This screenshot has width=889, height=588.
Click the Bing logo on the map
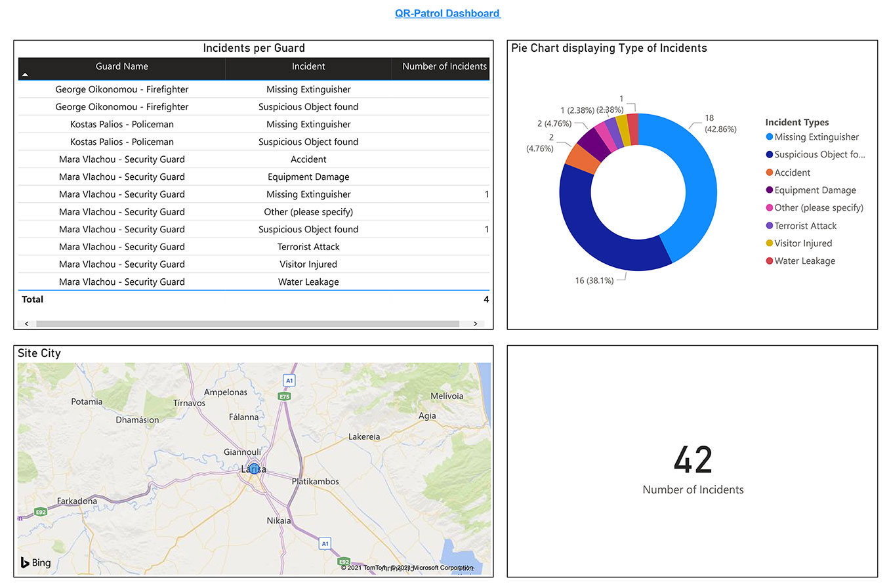point(35,562)
